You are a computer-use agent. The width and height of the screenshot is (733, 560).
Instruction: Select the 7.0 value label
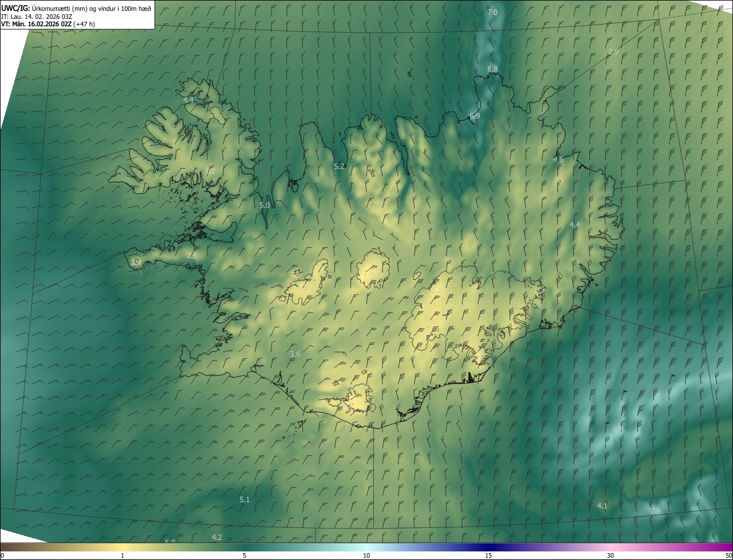click(x=492, y=12)
